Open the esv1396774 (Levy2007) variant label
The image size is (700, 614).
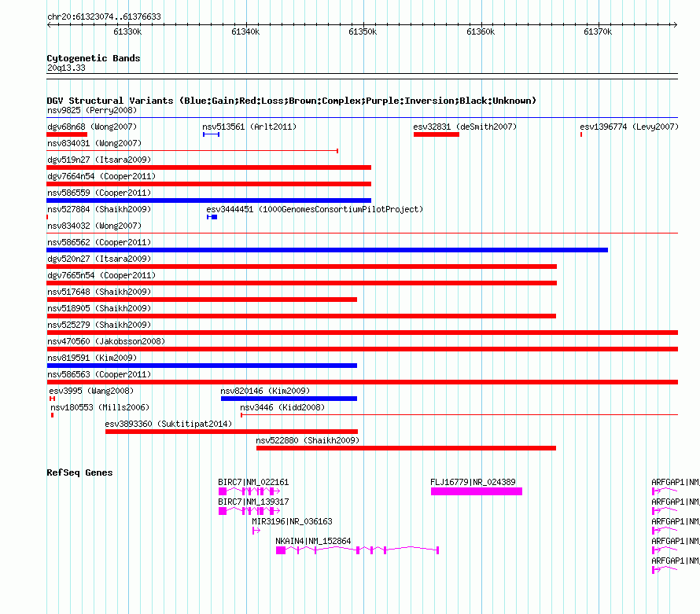tap(629, 127)
